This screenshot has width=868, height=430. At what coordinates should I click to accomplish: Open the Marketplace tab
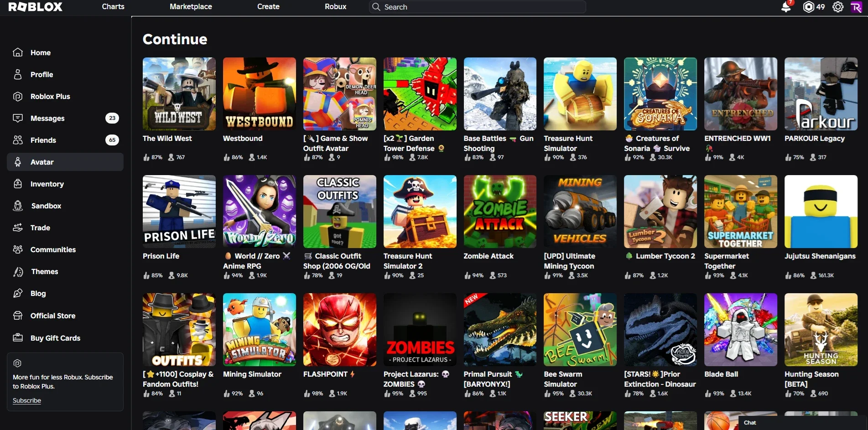click(x=191, y=6)
